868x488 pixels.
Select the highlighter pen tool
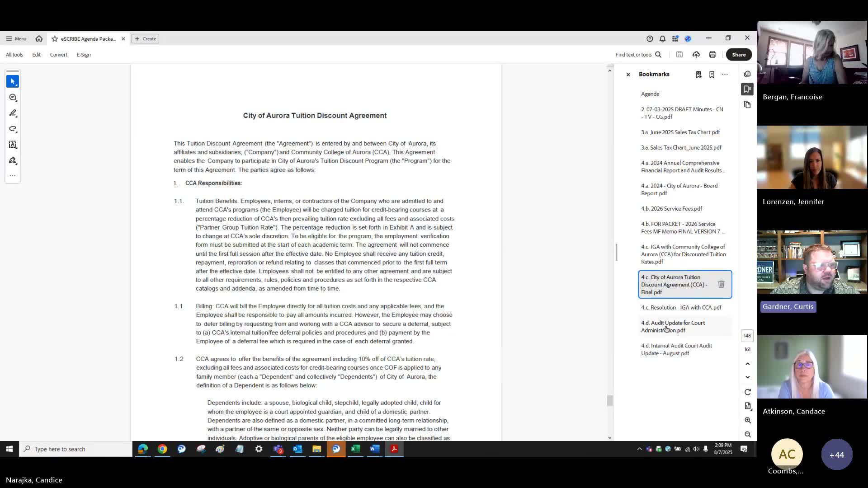pyautogui.click(x=13, y=113)
